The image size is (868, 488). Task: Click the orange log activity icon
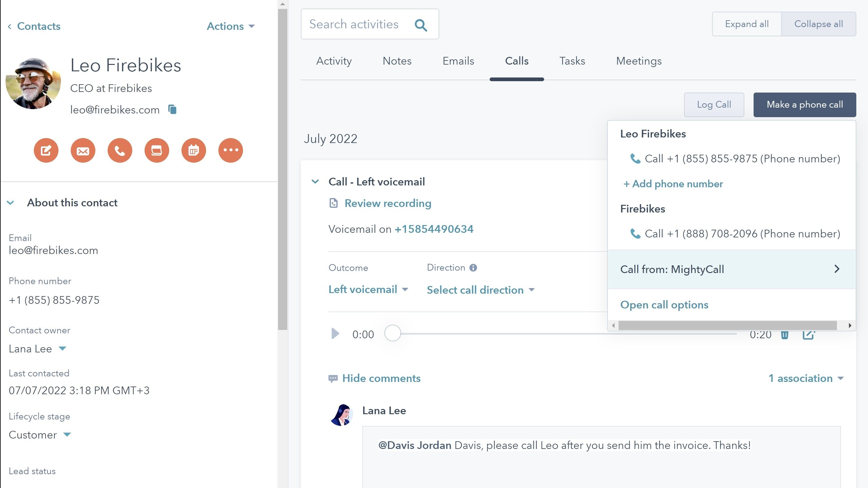coord(157,150)
